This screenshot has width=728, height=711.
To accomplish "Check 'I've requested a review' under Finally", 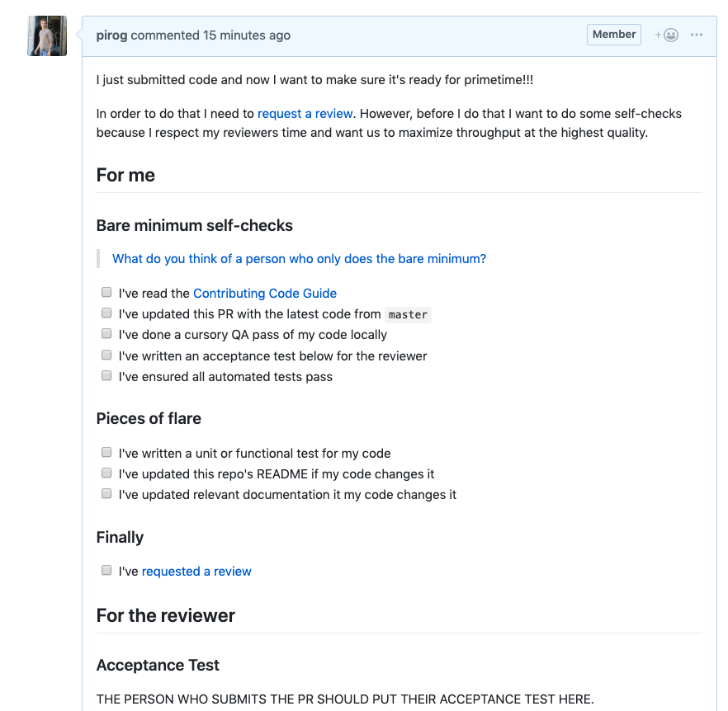I will (106, 569).
